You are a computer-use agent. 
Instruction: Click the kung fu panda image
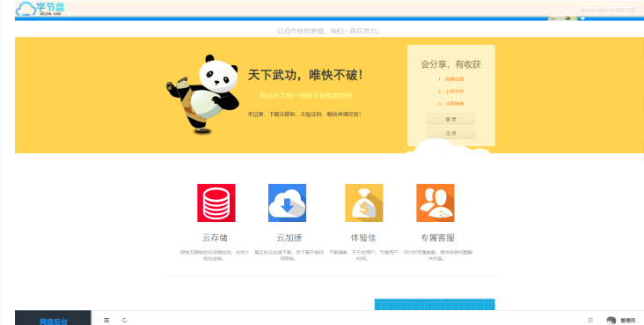pyautogui.click(x=202, y=94)
